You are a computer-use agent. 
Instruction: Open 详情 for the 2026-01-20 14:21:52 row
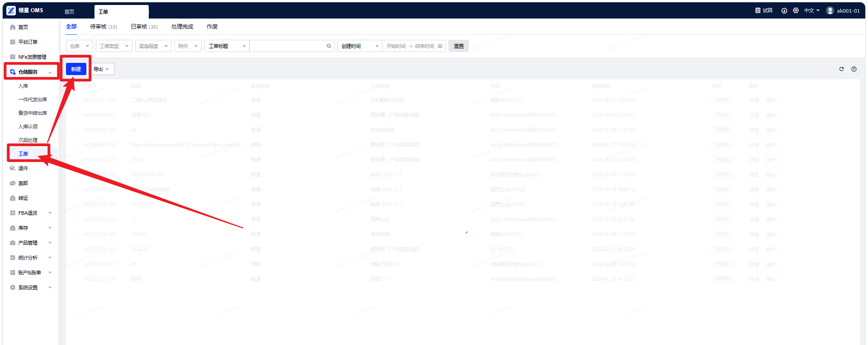(x=754, y=279)
